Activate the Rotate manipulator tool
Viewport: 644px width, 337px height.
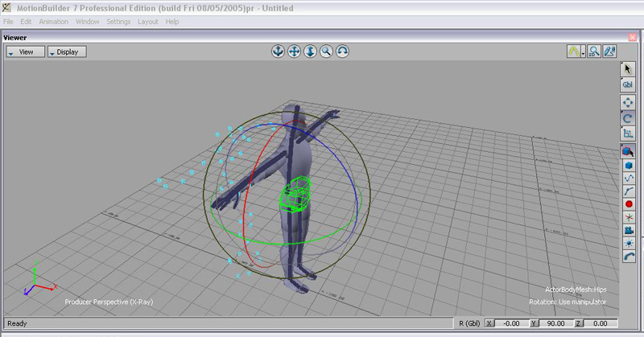tap(629, 117)
